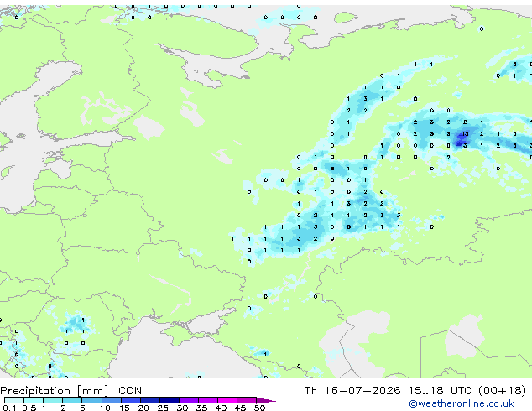
Task: Click the '(00+18)' forecast offset text
Action: 502,391
